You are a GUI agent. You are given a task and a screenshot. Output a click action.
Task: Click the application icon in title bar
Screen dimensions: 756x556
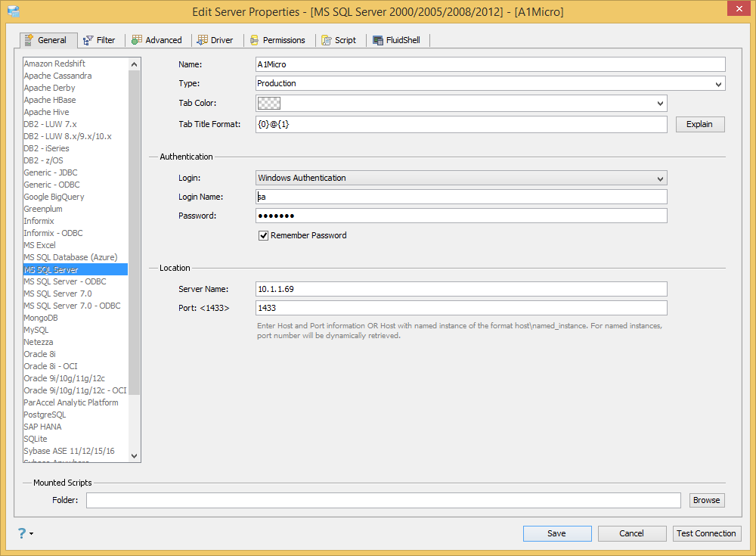tap(14, 11)
